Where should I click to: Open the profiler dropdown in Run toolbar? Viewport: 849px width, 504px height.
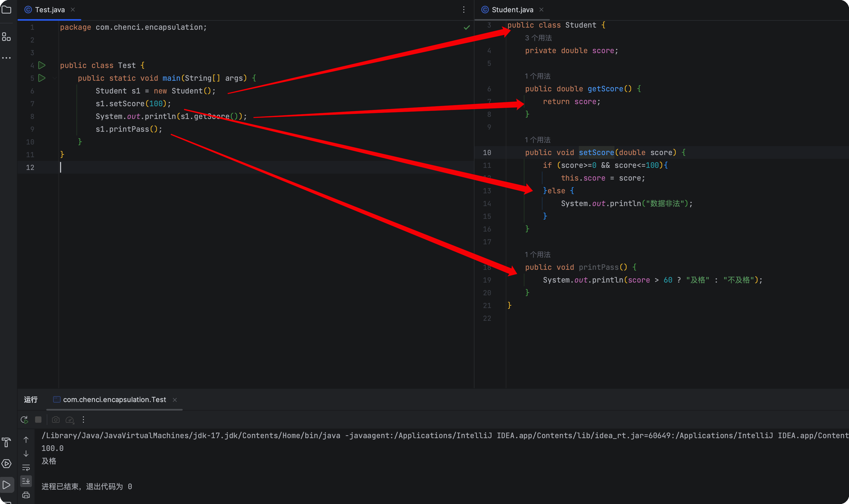pos(70,420)
